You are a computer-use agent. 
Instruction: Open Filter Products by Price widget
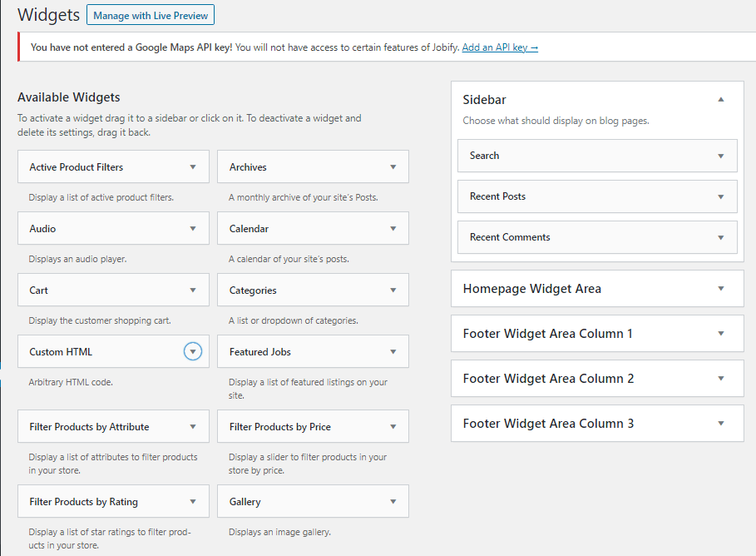393,426
